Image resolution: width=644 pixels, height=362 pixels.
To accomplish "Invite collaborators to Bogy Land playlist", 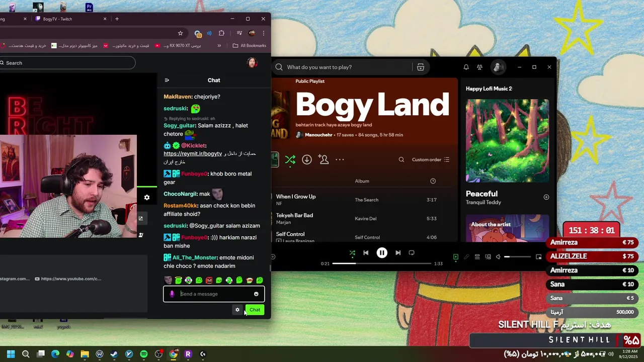I will (x=324, y=159).
